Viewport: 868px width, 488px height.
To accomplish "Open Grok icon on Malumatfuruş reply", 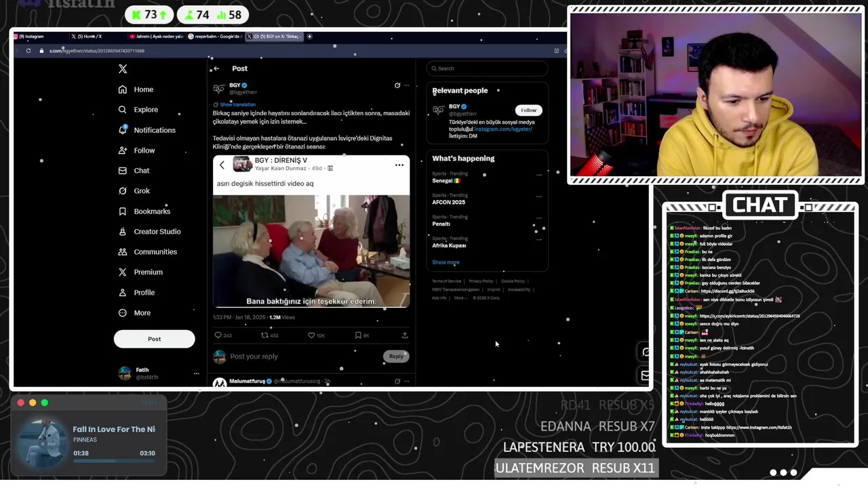I will tap(397, 382).
